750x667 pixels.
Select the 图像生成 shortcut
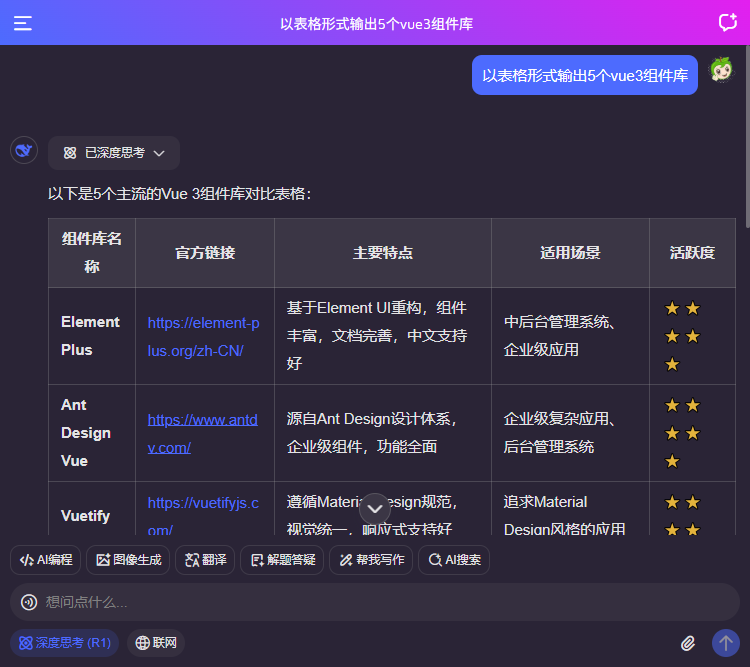click(128, 560)
